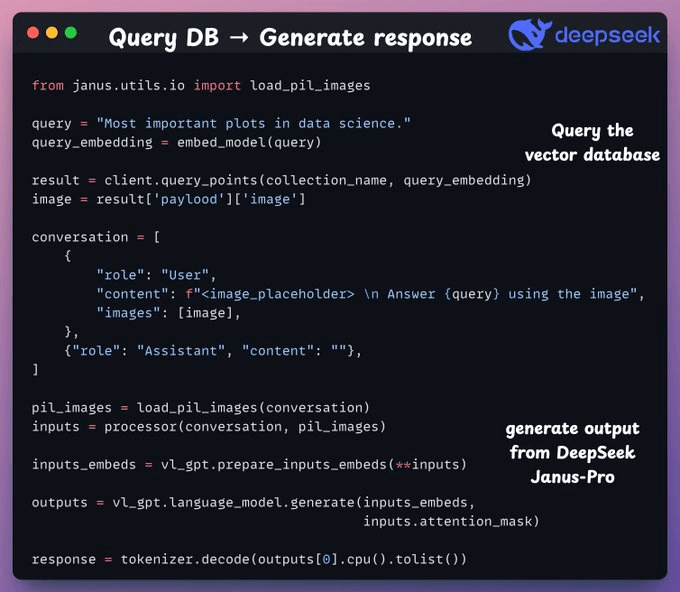The width and height of the screenshot is (680, 592).
Task: Click the prepare_inputs_embeds call line
Action: pos(249,465)
